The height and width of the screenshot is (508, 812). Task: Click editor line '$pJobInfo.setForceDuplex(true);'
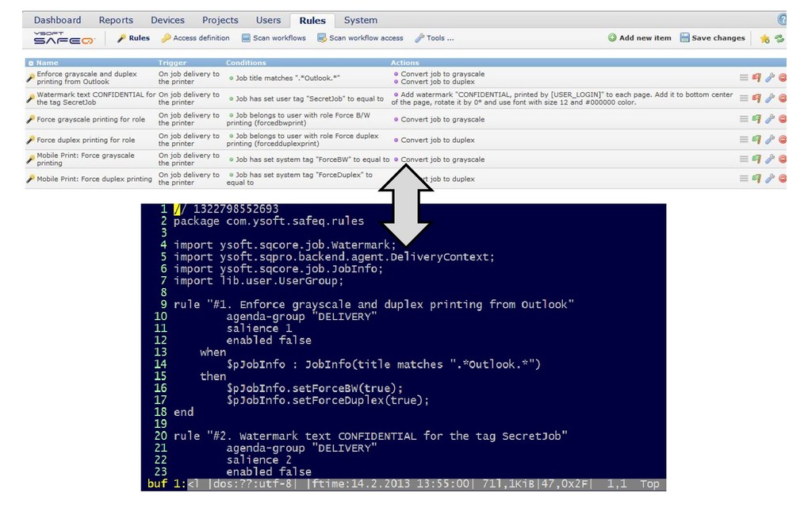(327, 400)
